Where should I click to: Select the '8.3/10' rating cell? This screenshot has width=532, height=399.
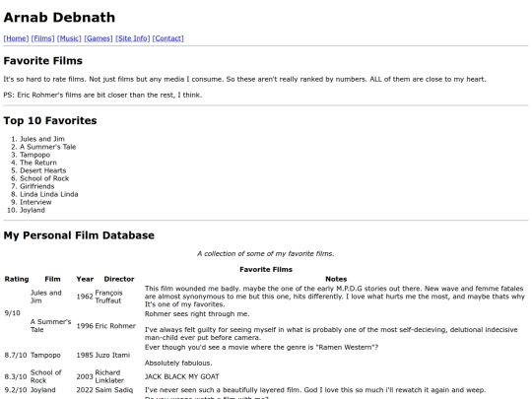[16, 376]
